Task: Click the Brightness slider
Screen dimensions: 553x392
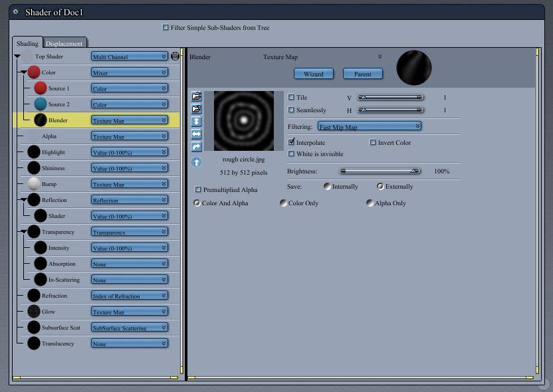Action: tap(380, 171)
